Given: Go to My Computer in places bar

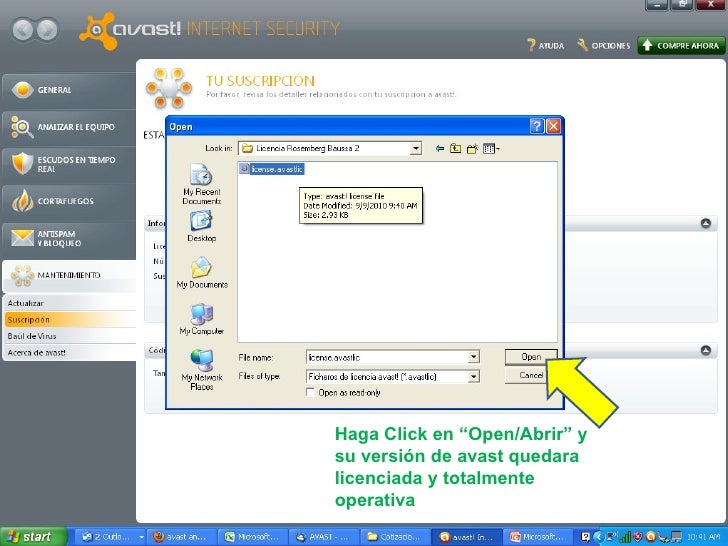Looking at the screenshot, I should pos(202,319).
